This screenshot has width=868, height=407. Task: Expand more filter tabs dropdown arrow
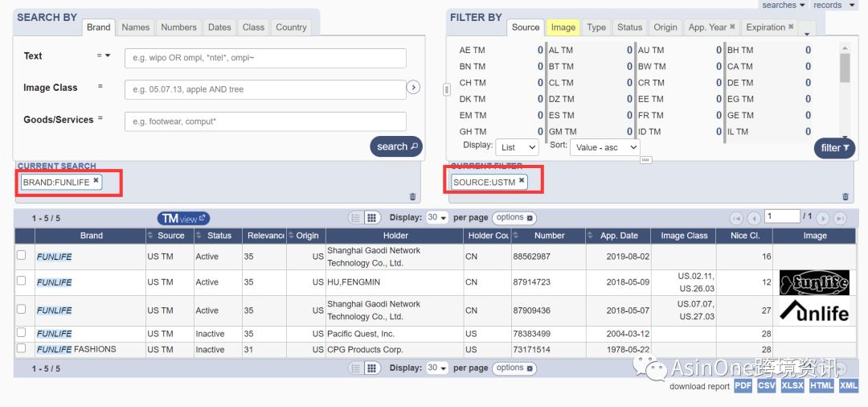[807, 33]
